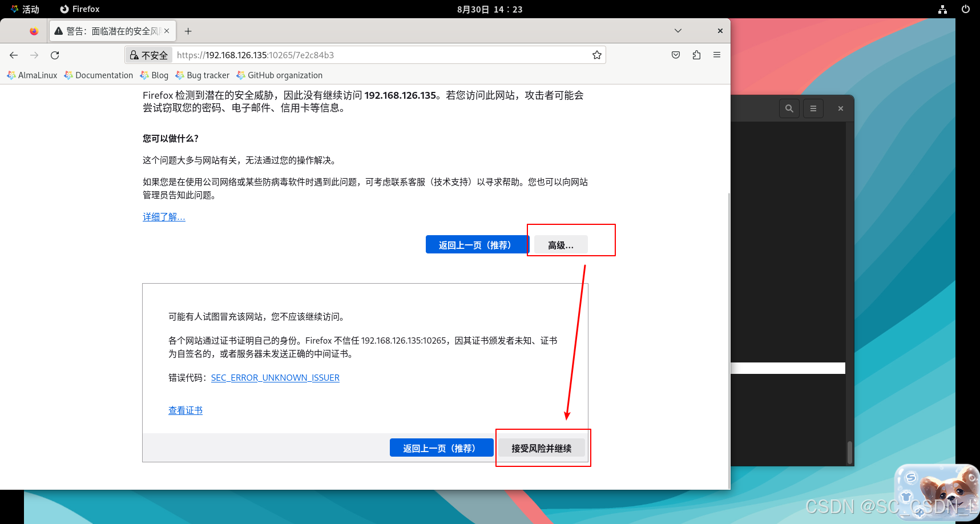Expand the list all tabs chevron

[x=678, y=31]
